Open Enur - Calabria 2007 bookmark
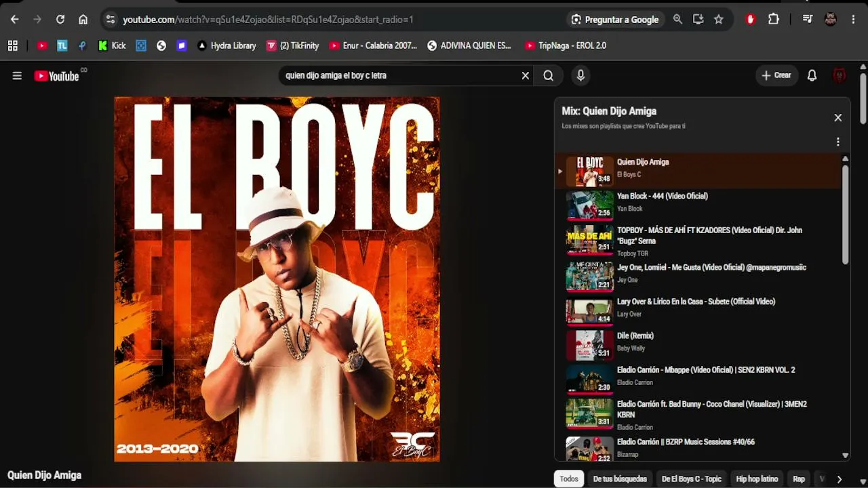 pos(373,45)
